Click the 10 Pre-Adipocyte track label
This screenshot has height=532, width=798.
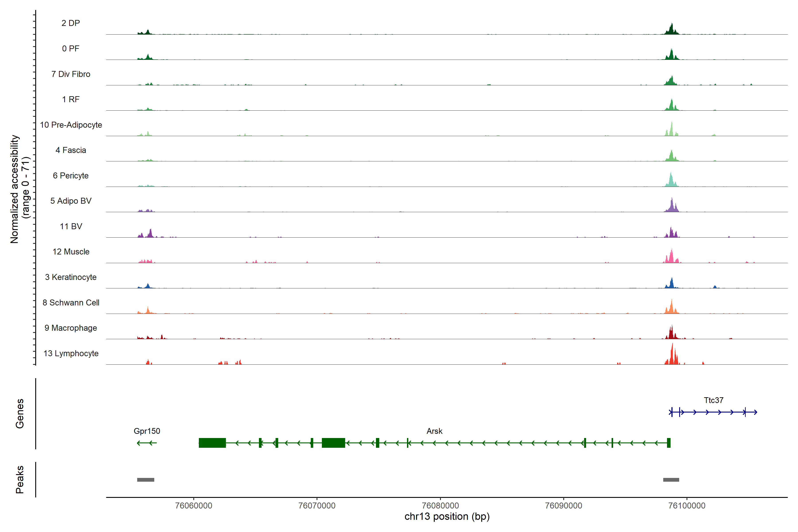tap(71, 125)
